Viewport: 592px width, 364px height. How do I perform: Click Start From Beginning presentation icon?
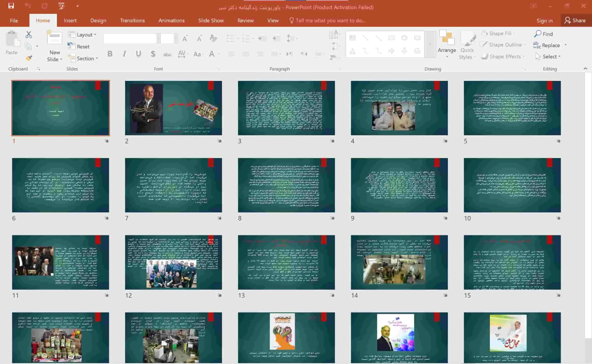pyautogui.click(x=62, y=6)
